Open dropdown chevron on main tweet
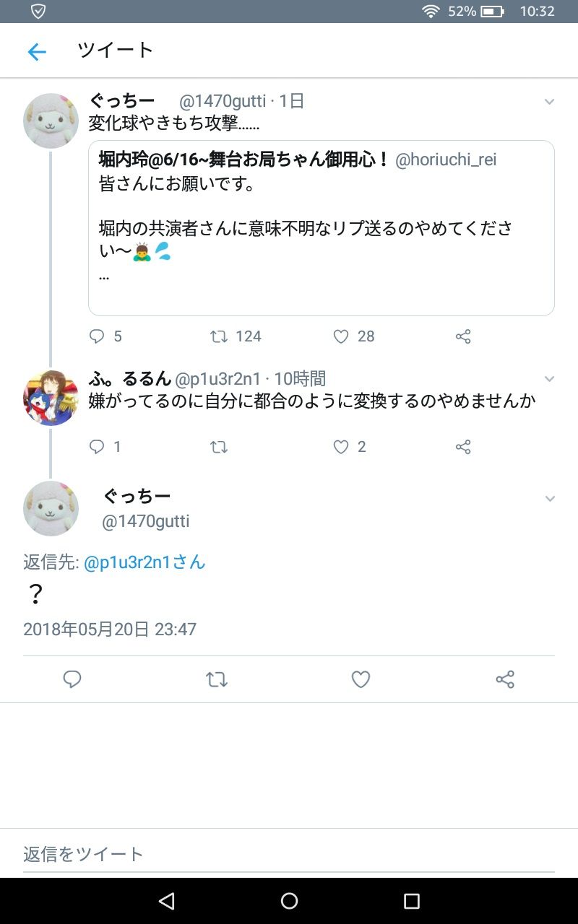The height and width of the screenshot is (924, 578). 549,499
